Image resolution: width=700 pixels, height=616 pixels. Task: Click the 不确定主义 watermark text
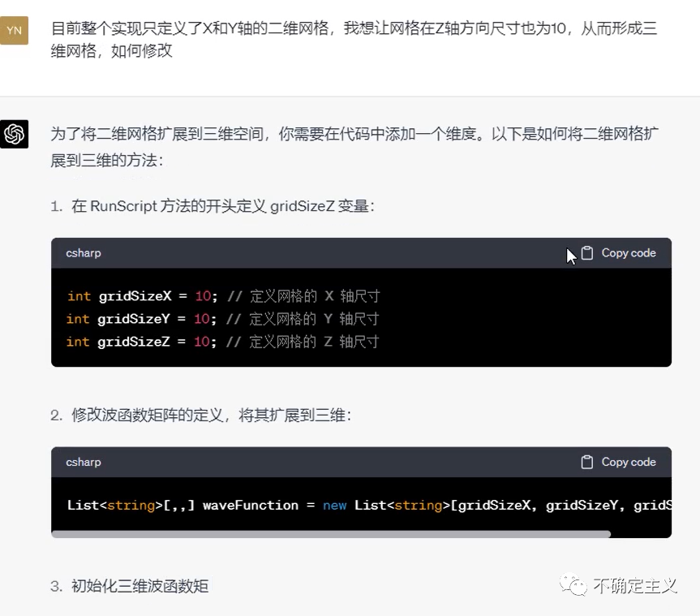(x=634, y=585)
